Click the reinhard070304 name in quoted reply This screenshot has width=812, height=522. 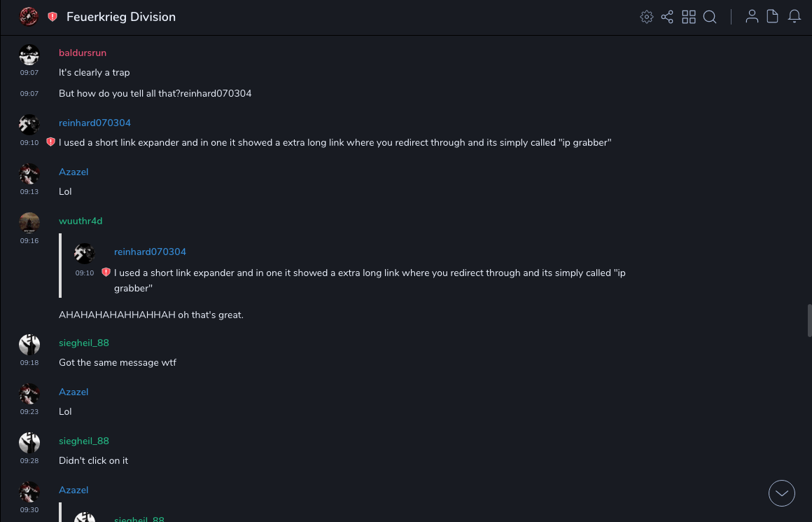(x=150, y=252)
